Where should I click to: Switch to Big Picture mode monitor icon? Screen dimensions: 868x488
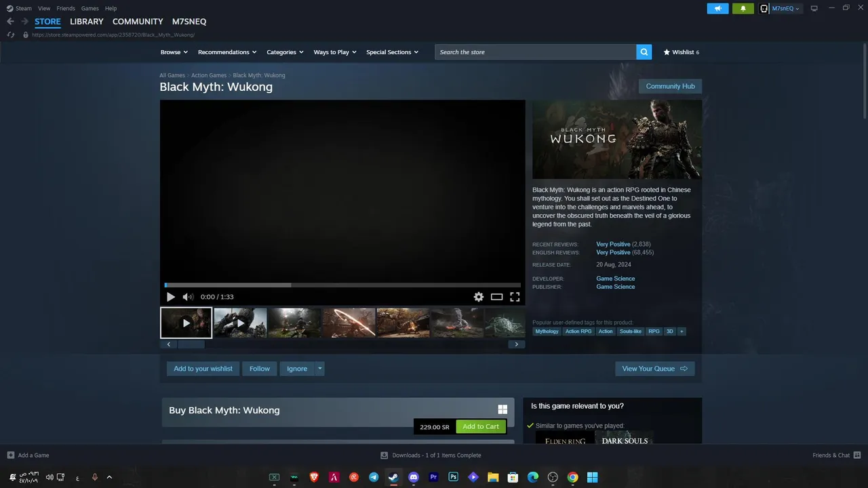(x=814, y=9)
